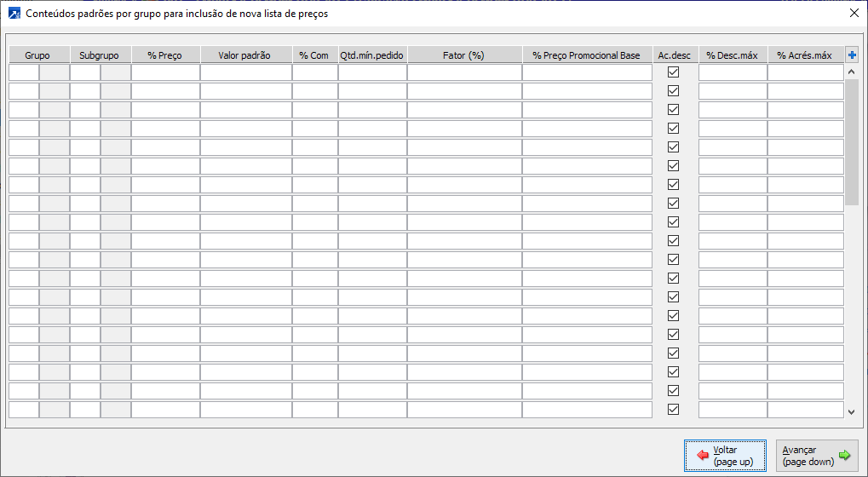Focus the last row Valor padrão field
The image size is (868, 477).
(246, 410)
